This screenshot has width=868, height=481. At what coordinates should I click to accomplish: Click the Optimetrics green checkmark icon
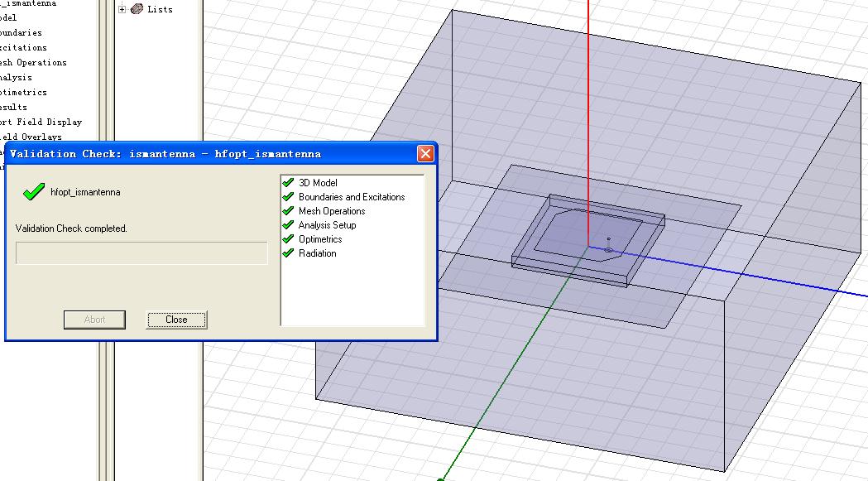tap(288, 238)
